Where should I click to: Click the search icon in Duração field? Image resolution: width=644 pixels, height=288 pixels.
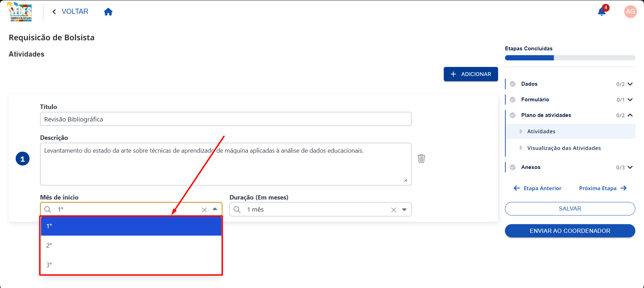pos(237,209)
